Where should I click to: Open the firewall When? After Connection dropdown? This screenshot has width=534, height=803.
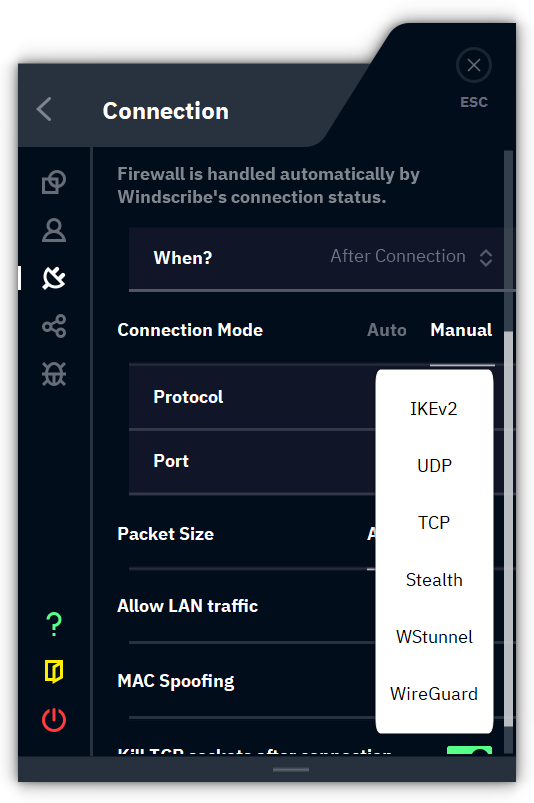pos(411,257)
